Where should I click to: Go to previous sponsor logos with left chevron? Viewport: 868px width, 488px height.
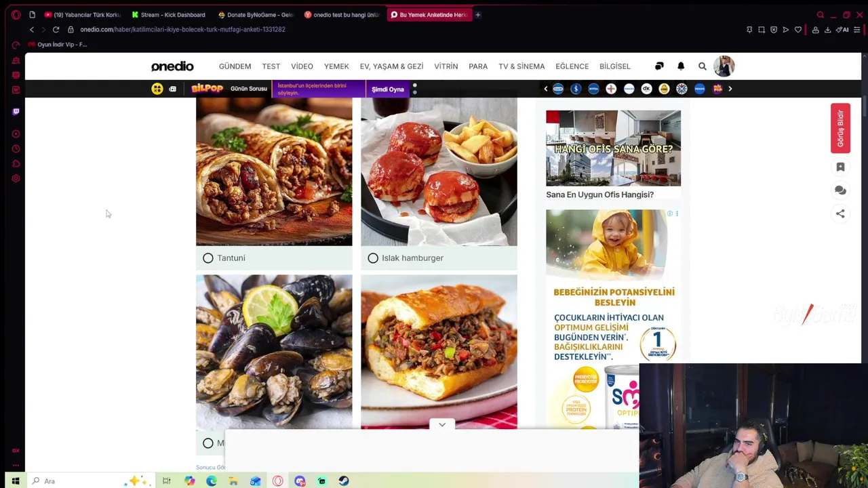pos(545,89)
